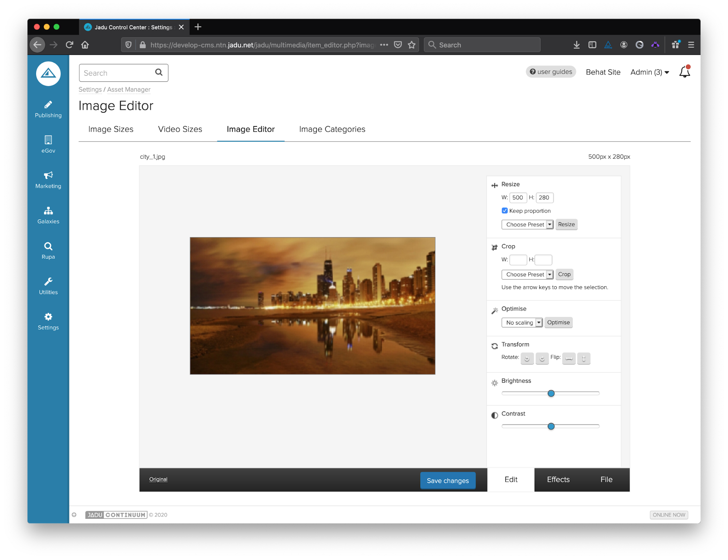Image resolution: width=728 pixels, height=560 pixels.
Task: Open Utilities wrench in sidebar
Action: pyautogui.click(x=48, y=286)
